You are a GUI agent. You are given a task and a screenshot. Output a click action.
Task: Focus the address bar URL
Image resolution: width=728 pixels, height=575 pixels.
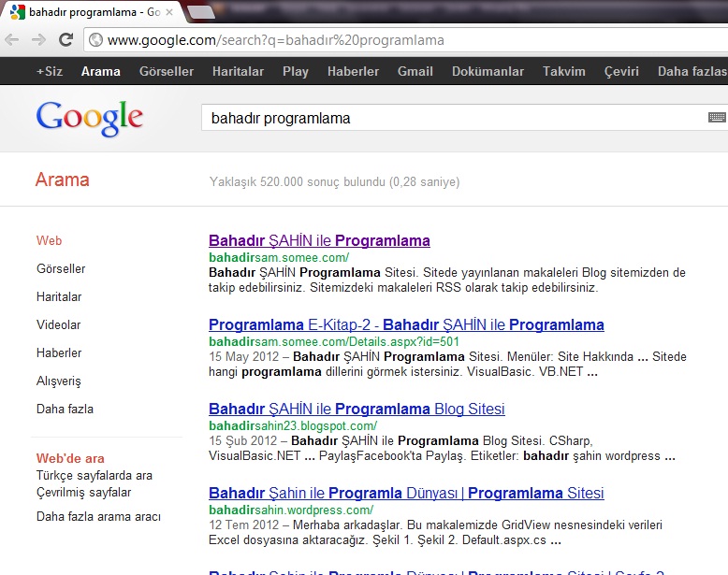coord(276,40)
